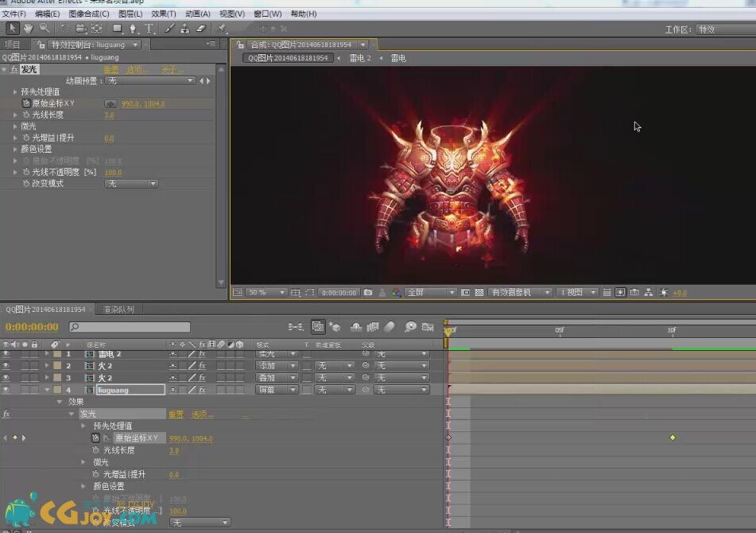
Task: Open the 图像合成(C) menu
Action: [x=89, y=14]
